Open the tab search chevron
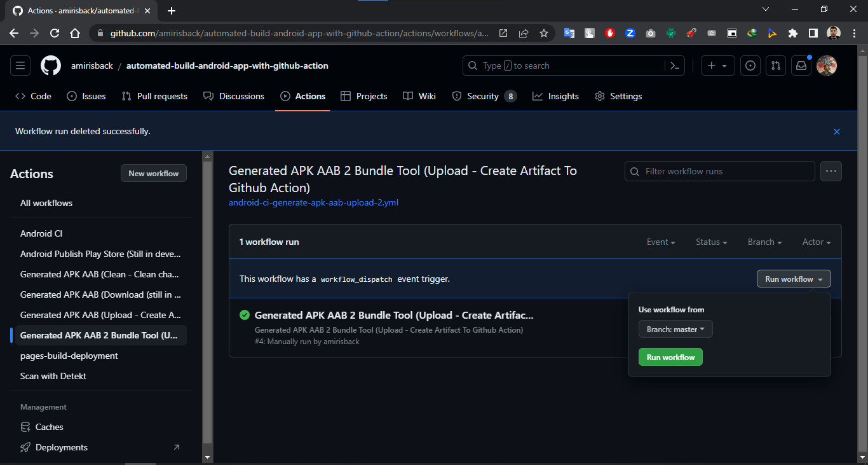This screenshot has width=868, height=465. [766, 9]
